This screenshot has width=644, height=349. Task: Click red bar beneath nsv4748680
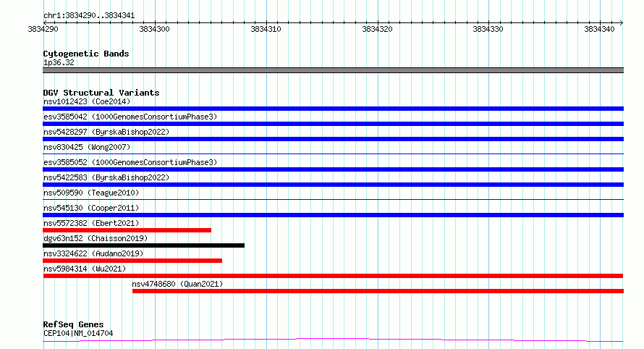click(x=378, y=291)
